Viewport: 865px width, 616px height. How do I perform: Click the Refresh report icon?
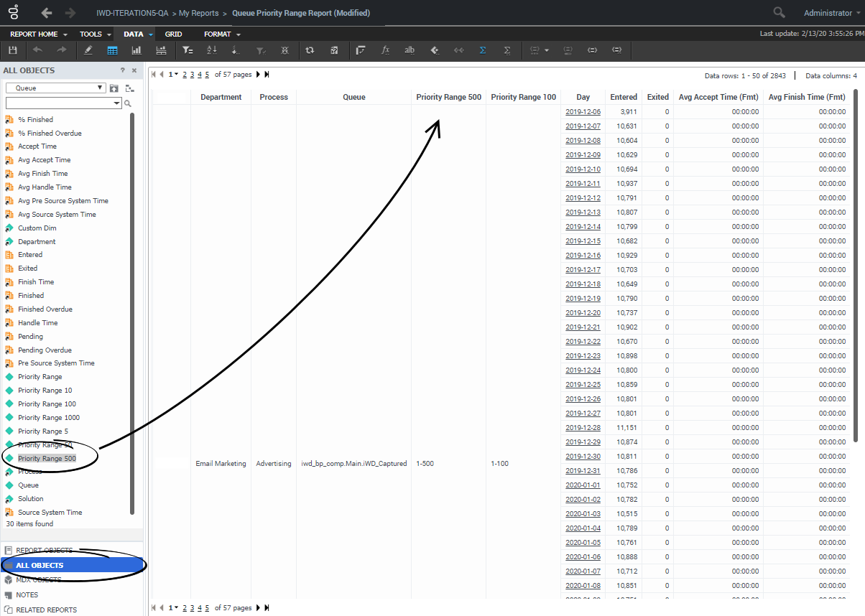coord(310,50)
